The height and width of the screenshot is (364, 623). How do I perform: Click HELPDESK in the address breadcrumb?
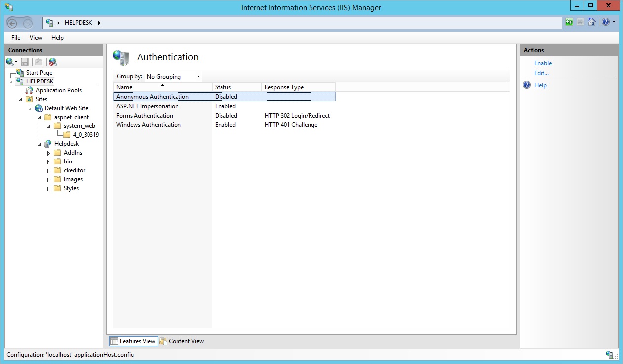click(x=79, y=23)
